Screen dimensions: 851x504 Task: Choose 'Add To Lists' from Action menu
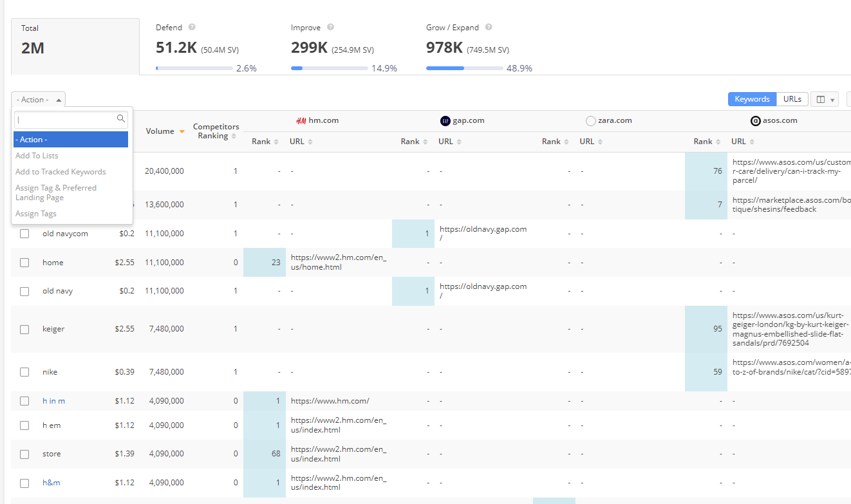37,156
